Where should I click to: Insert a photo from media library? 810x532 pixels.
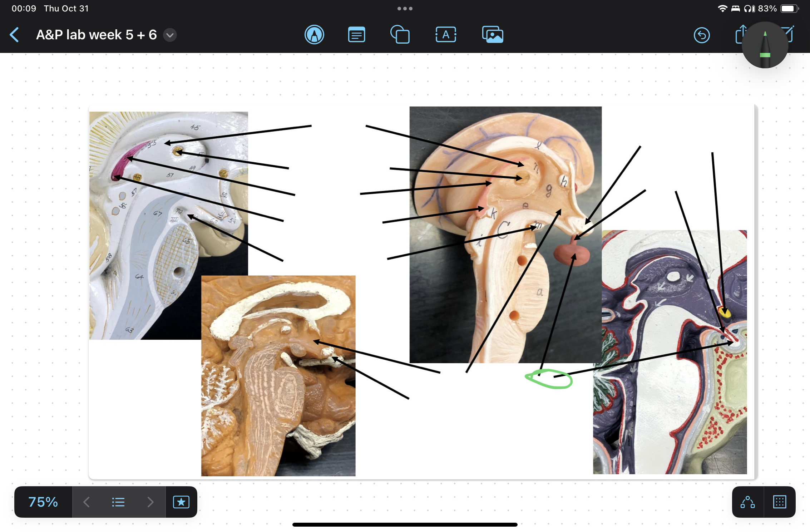493,35
